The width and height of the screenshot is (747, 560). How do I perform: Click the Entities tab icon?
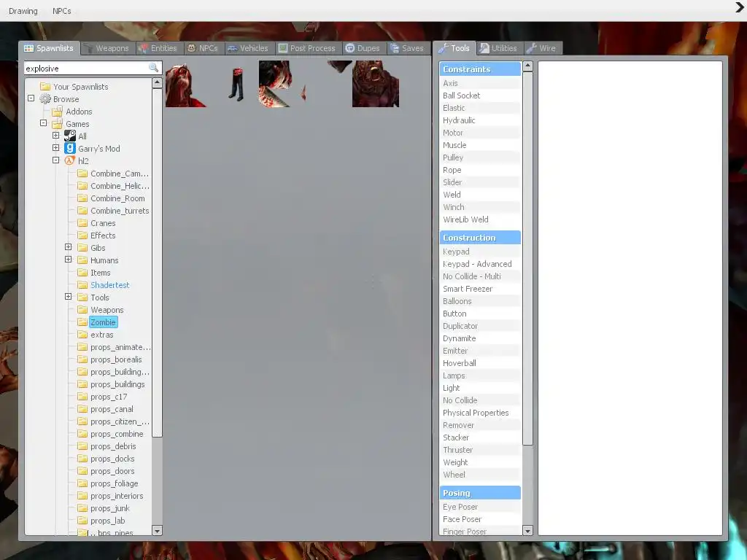143,48
